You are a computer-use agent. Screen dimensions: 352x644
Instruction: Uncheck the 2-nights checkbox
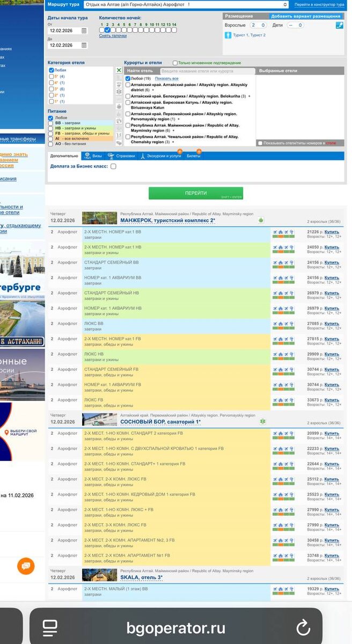[x=107, y=30]
